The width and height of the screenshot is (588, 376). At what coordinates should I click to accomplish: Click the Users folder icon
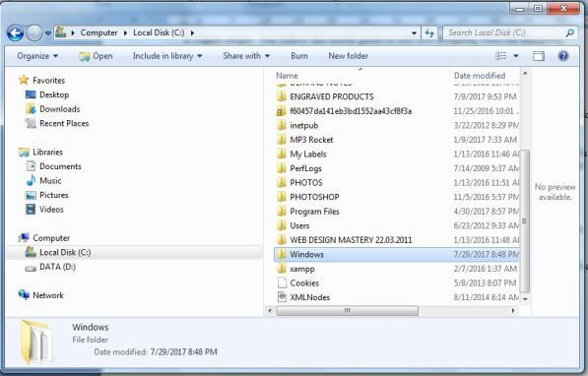(282, 225)
